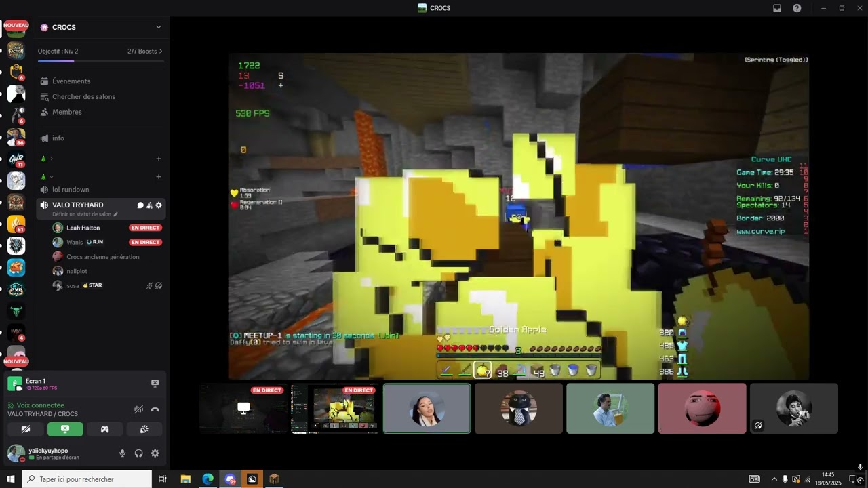Screen dimensions: 868x488
Task: Click EN DIRECT badge next to Wanis
Action: (x=145, y=242)
